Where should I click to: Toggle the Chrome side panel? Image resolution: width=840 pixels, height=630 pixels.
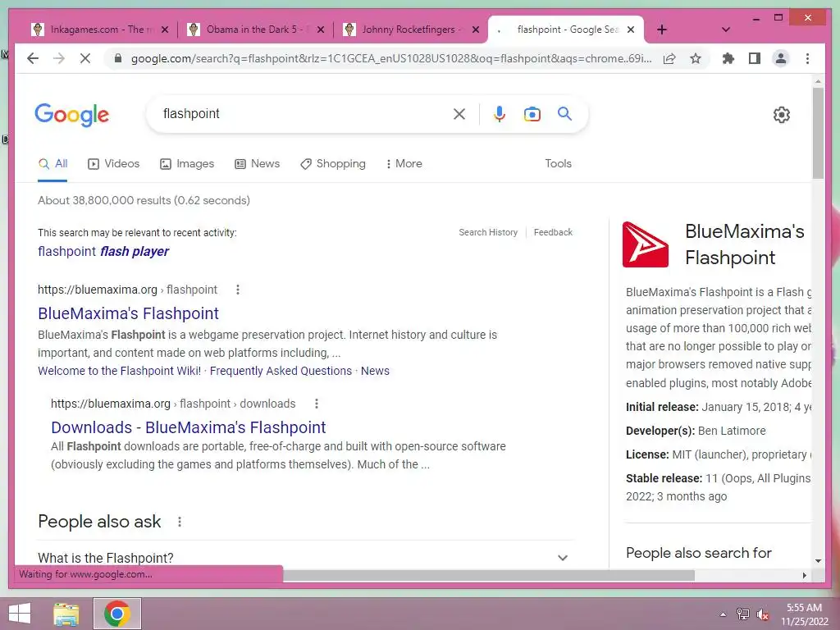(x=755, y=58)
